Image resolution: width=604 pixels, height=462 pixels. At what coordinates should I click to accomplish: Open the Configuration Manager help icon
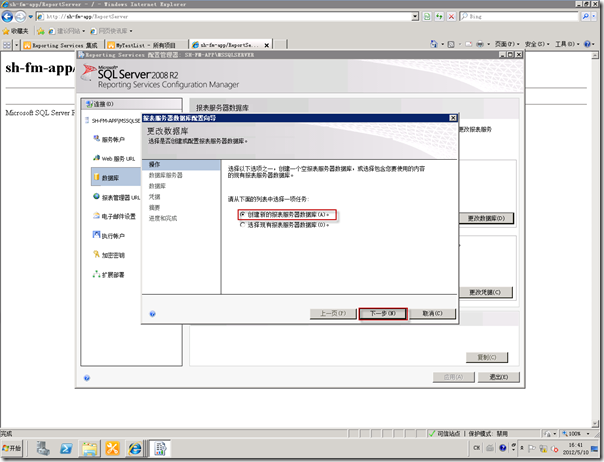tap(87, 378)
